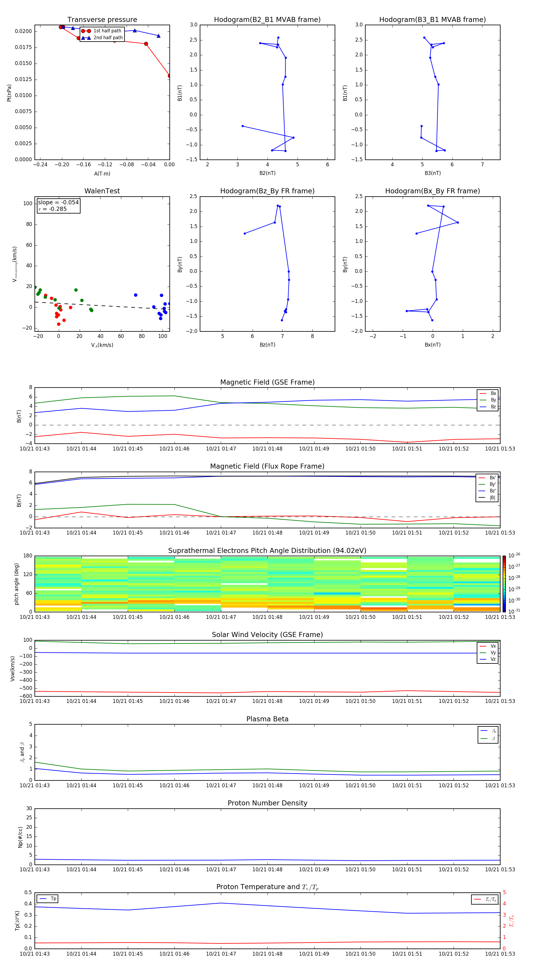Click the red circle 1st half path marker in legend
Screen dimensions: 535x980
tap(86, 31)
